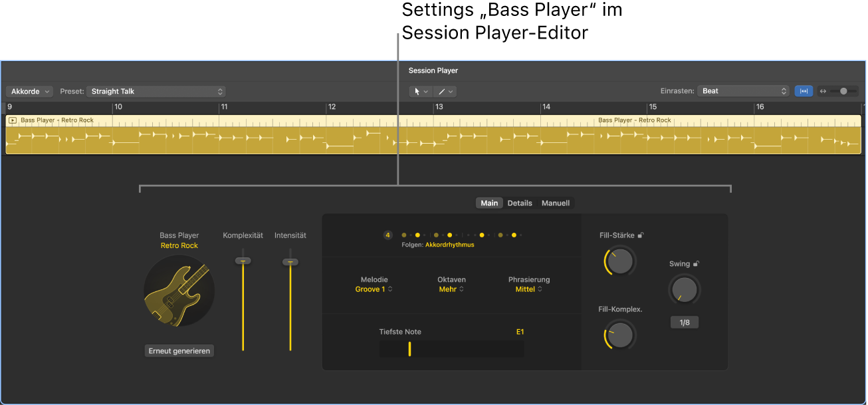The width and height of the screenshot is (868, 405).
Task: Switch to the Details tab
Action: pyautogui.click(x=519, y=203)
